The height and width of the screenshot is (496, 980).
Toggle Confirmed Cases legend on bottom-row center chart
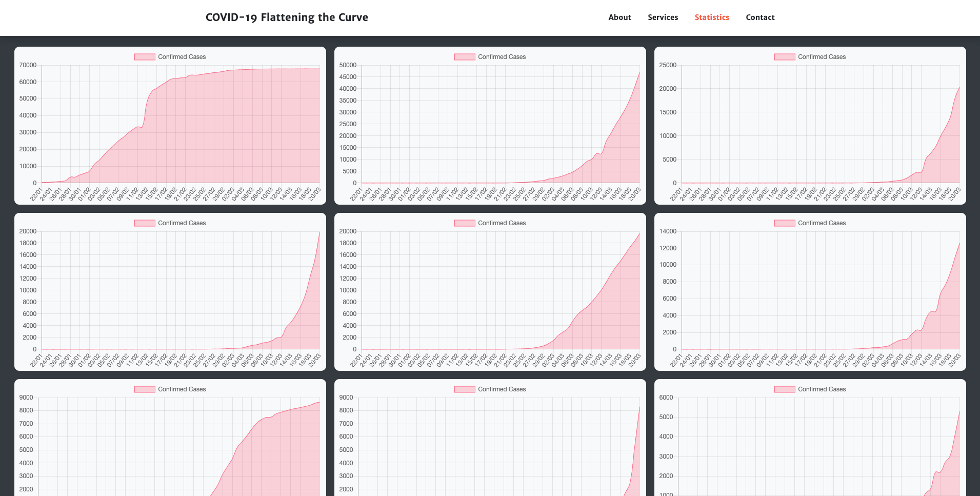click(x=490, y=389)
